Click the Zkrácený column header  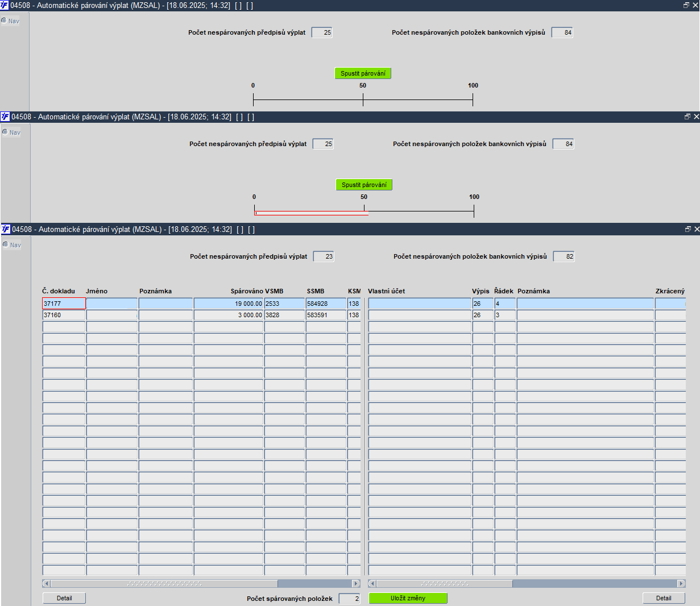click(670, 291)
